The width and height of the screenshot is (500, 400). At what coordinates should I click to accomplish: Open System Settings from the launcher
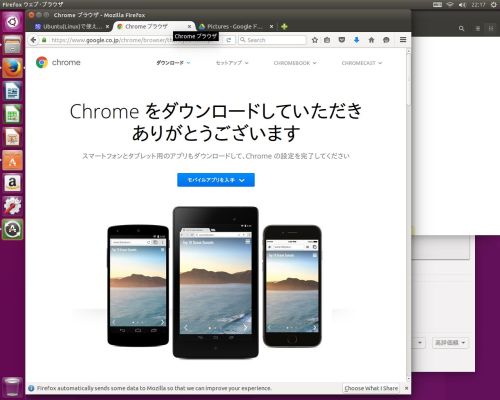coord(12,206)
